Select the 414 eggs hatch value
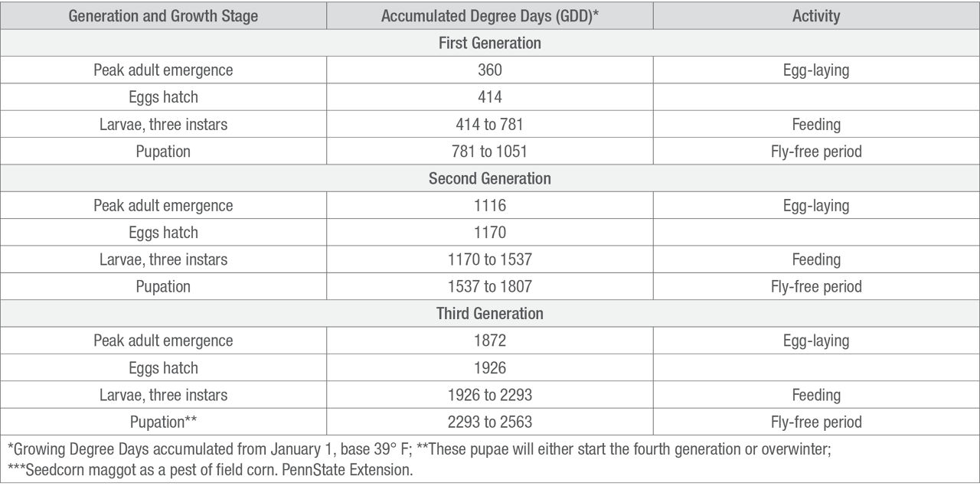 coord(489,97)
